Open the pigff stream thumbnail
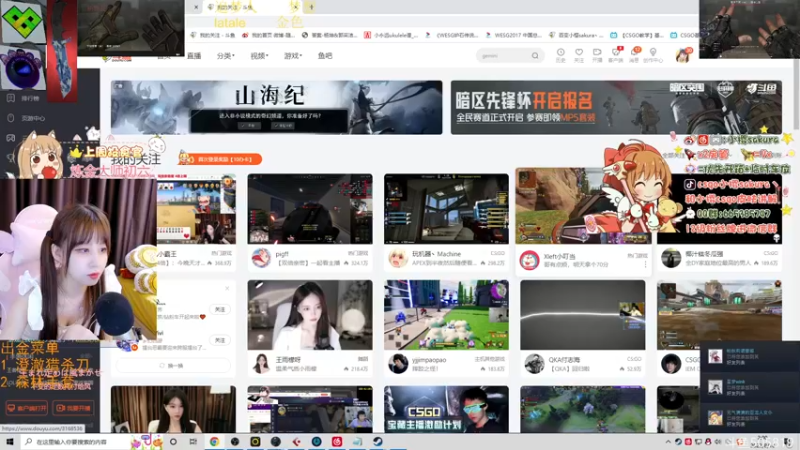Viewport: 800px width, 450px height. click(310, 209)
